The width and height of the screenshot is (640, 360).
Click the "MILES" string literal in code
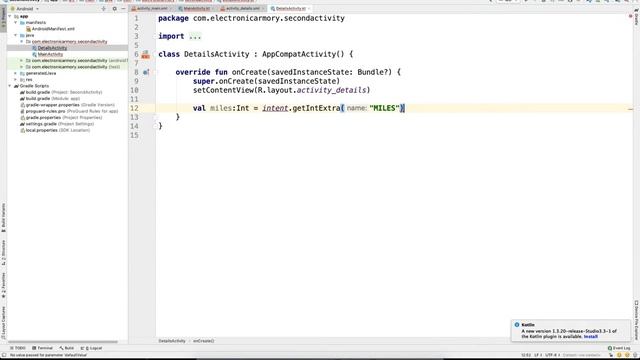pyautogui.click(x=384, y=108)
